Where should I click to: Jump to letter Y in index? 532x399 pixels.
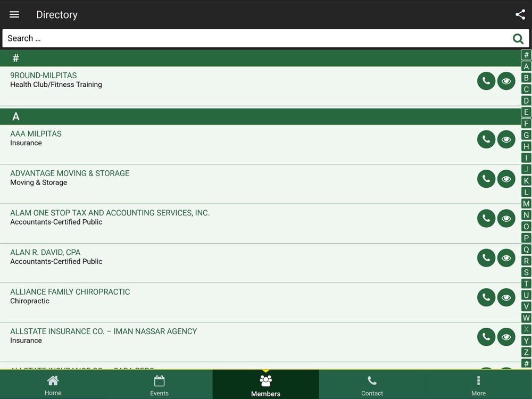[x=526, y=341]
